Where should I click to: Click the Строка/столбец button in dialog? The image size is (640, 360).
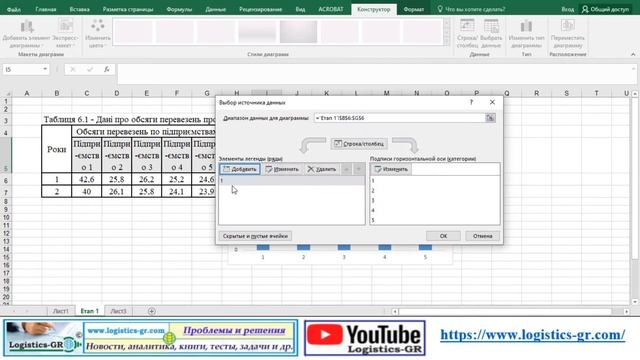pyautogui.click(x=359, y=144)
